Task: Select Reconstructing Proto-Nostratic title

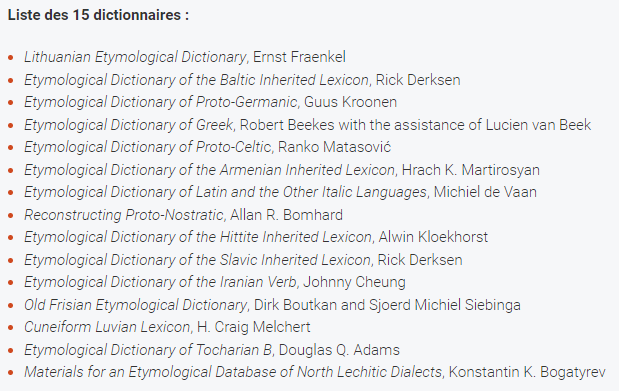Action: [x=124, y=215]
